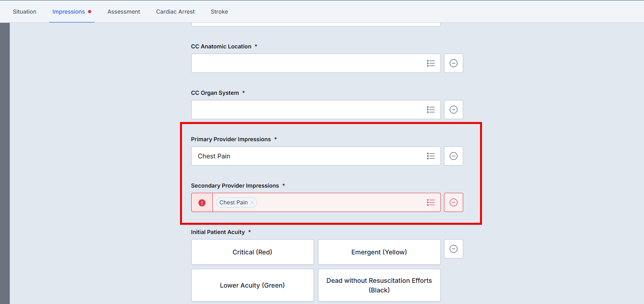The width and height of the screenshot is (644, 304).
Task: Click the Primary Provider Impressions Chest Pain field
Action: coord(304,156)
